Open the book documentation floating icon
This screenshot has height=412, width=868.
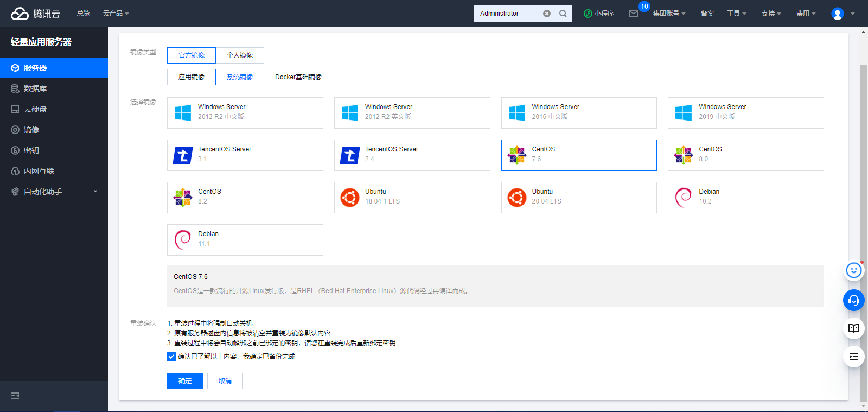tap(854, 328)
